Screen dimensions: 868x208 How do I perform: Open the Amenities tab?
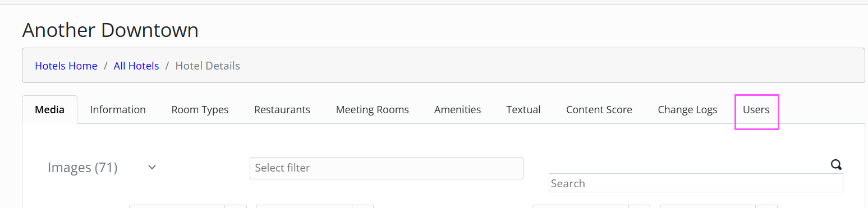(457, 110)
